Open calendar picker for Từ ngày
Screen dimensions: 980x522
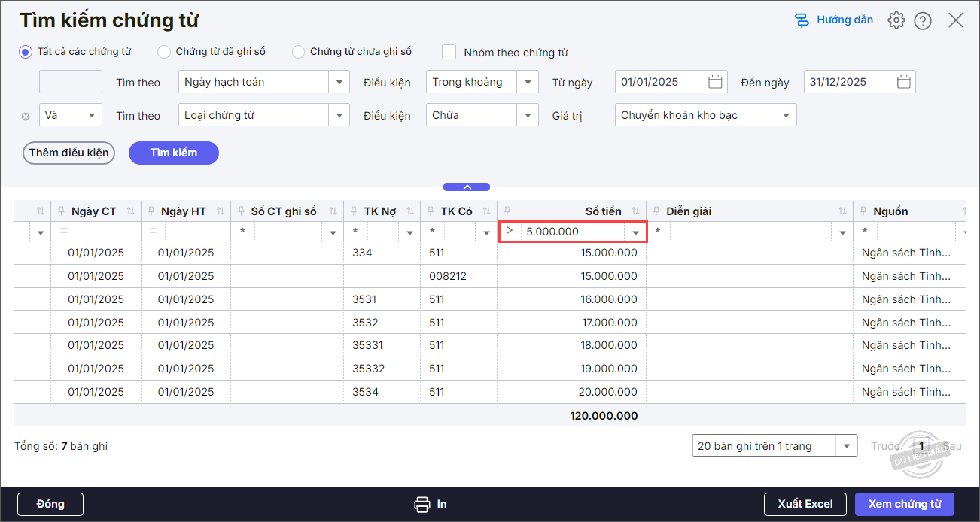pyautogui.click(x=715, y=82)
